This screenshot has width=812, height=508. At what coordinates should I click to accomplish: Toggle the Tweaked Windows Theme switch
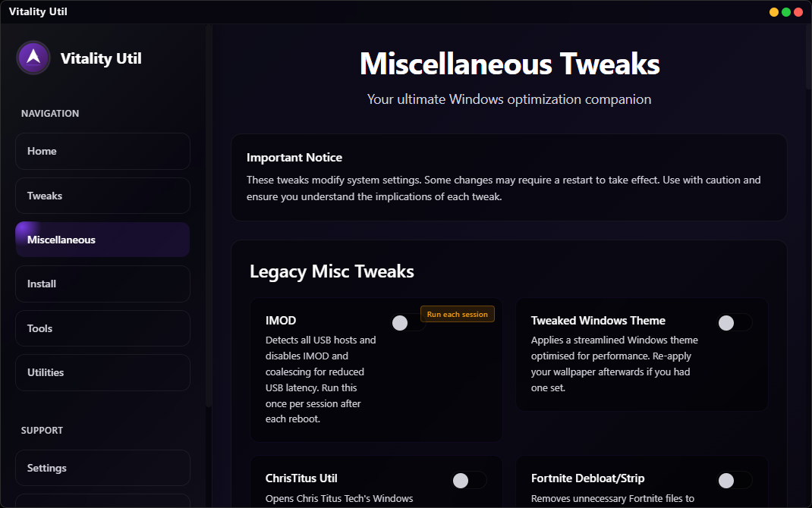tap(734, 322)
